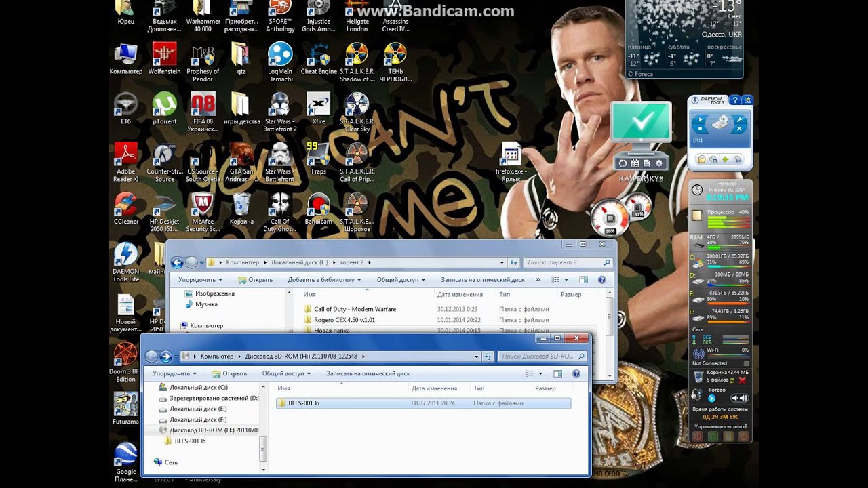Viewport: 868px width, 488px height.
Task: Select the LogMeIn Hamachi desktop icon
Action: (x=280, y=62)
